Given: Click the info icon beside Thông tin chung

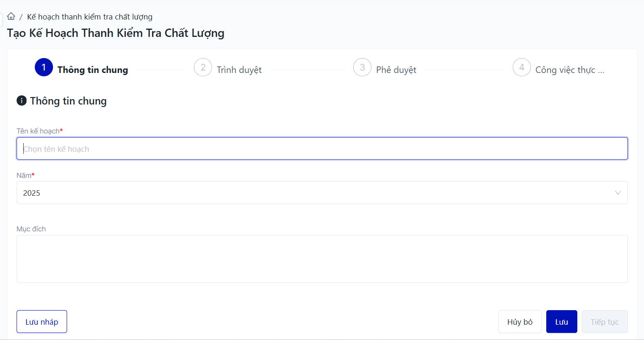Looking at the screenshot, I should pyautogui.click(x=22, y=101).
